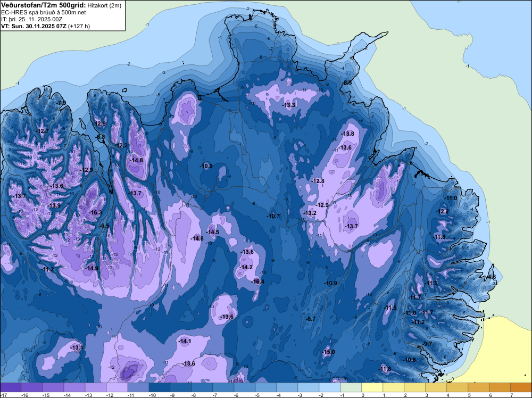Choose the pale yellow legend swatch between 0 and 1
The height and width of the screenshot is (398, 532).
[x=372, y=387]
